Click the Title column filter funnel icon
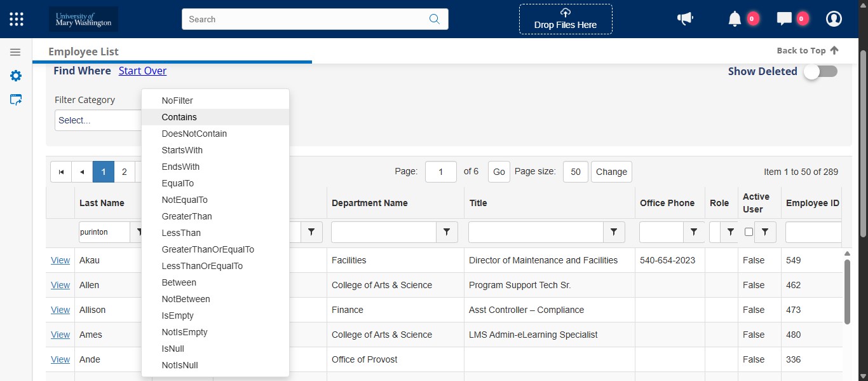Screen dimensions: 868x381 click(x=614, y=232)
